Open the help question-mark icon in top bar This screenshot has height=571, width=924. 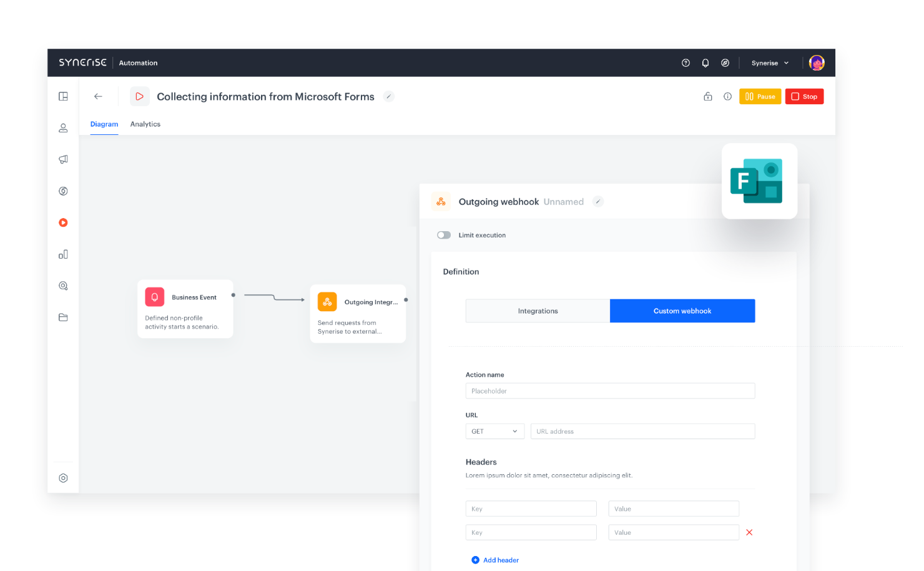tap(685, 62)
